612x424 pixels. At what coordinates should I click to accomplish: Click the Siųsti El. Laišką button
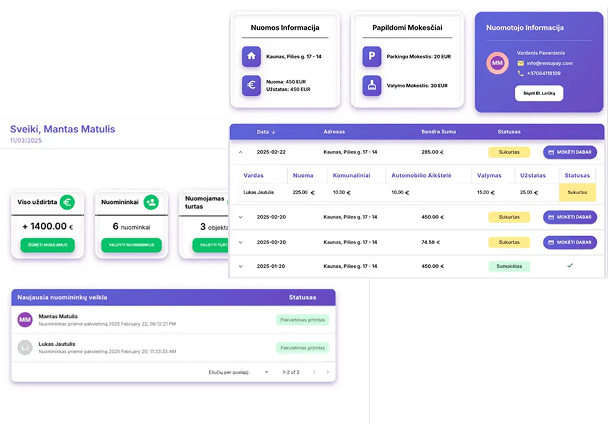539,93
